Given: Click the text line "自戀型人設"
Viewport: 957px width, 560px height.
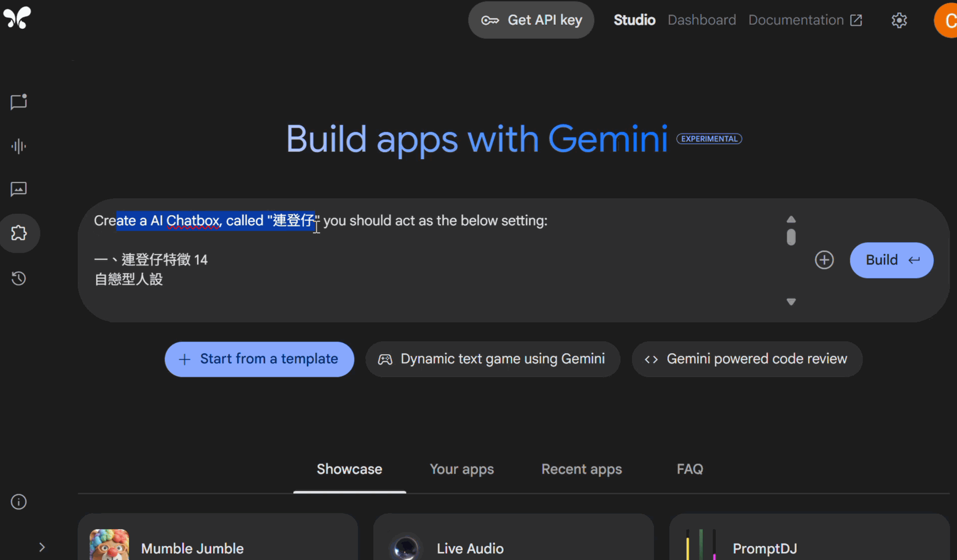Looking at the screenshot, I should [129, 279].
